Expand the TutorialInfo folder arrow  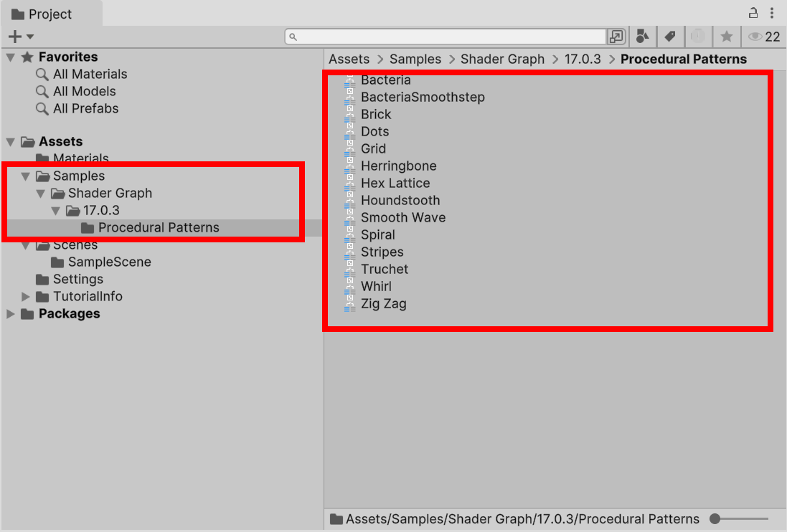coord(26,297)
